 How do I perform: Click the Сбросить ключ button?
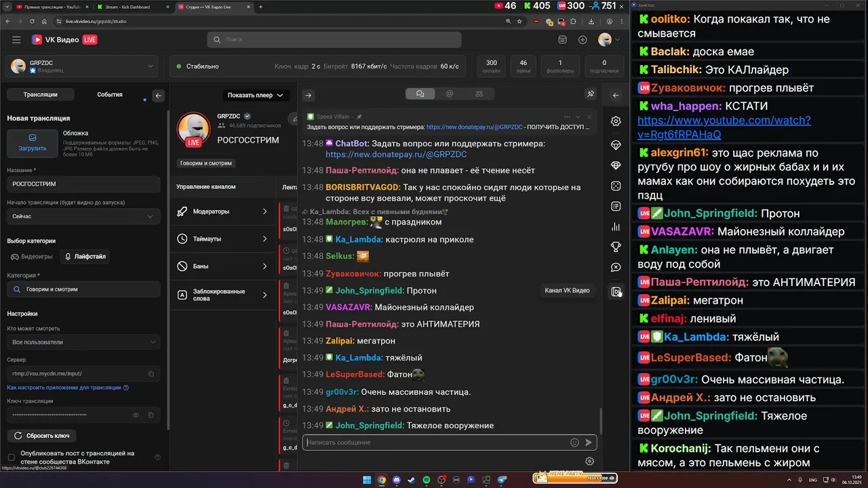[x=42, y=435]
